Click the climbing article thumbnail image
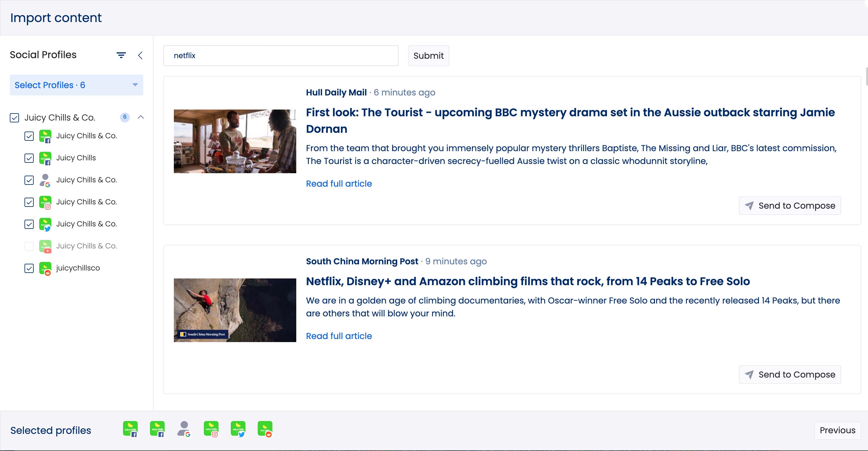This screenshot has width=868, height=451. pos(235,310)
